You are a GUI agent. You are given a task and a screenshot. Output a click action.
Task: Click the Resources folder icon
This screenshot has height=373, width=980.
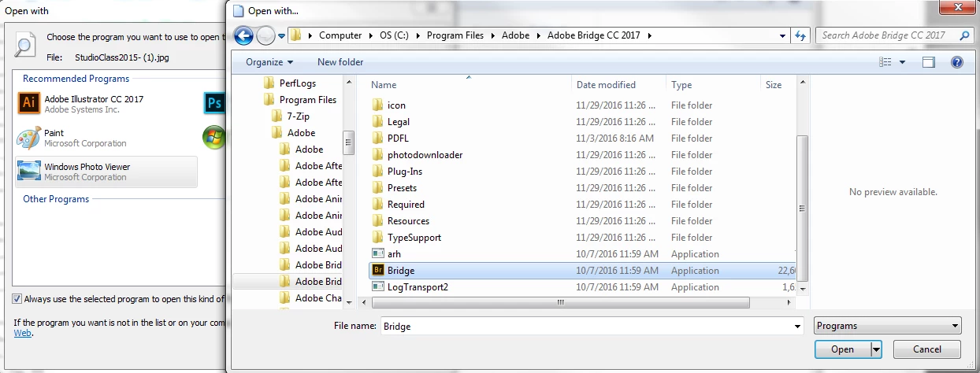coord(377,221)
